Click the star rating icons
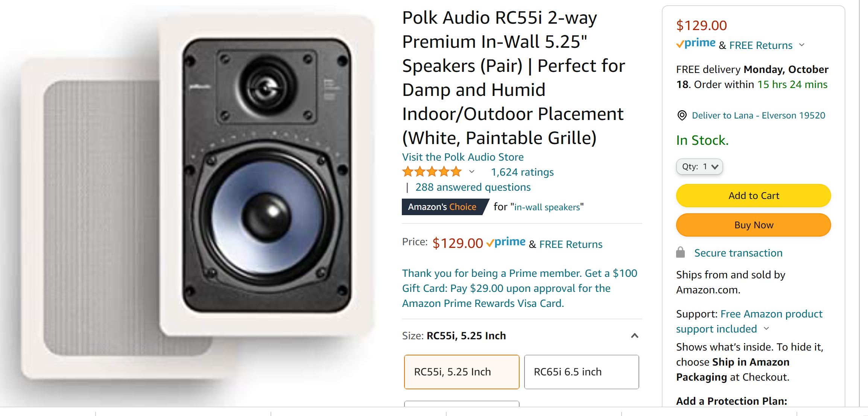 click(432, 172)
